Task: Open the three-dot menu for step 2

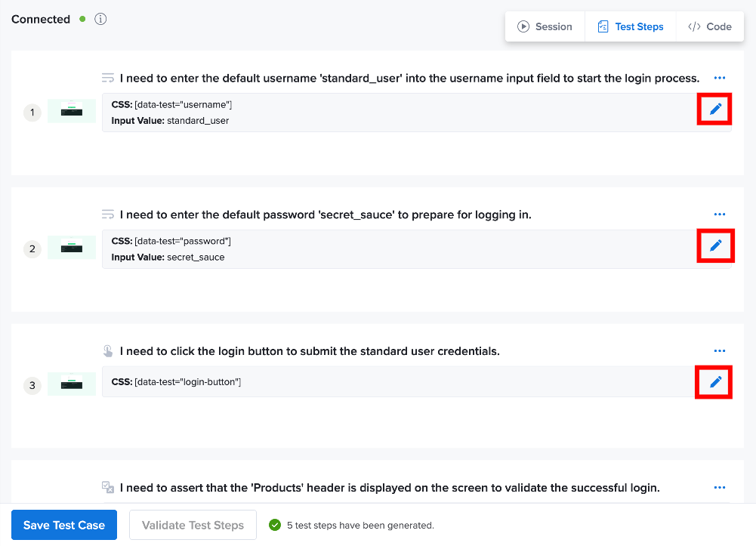Action: point(719,214)
